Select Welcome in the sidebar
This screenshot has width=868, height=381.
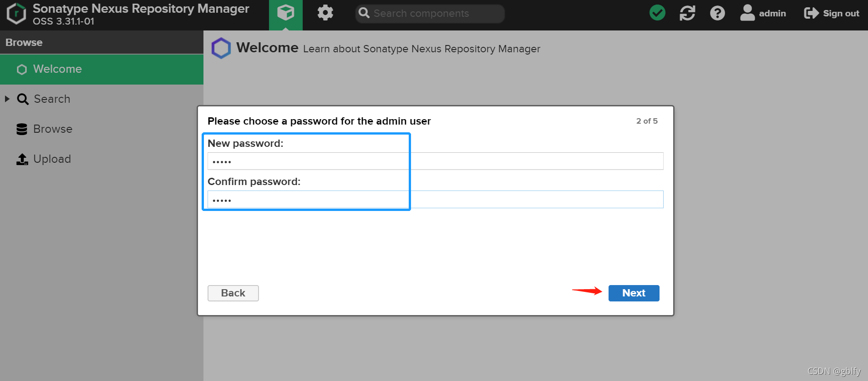pos(102,69)
